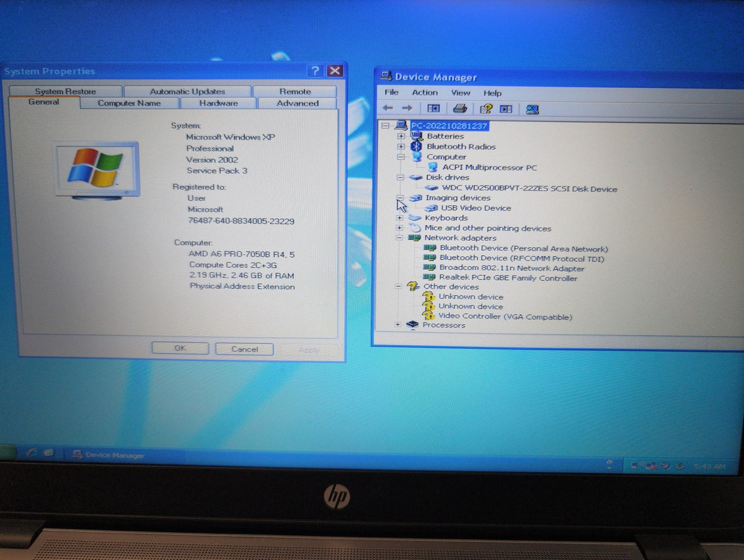
Task: Click the yellow question-mark Other devices icon
Action: point(413,286)
